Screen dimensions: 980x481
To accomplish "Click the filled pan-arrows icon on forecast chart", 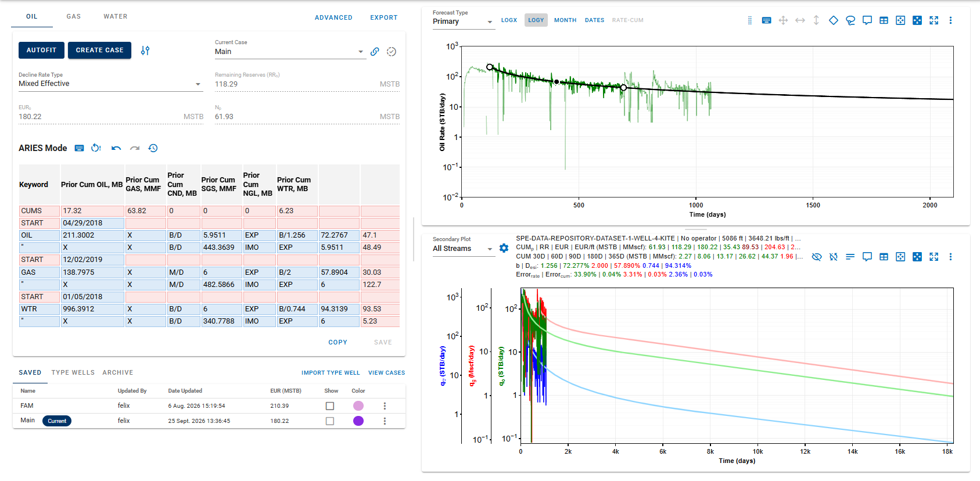I will 917,20.
